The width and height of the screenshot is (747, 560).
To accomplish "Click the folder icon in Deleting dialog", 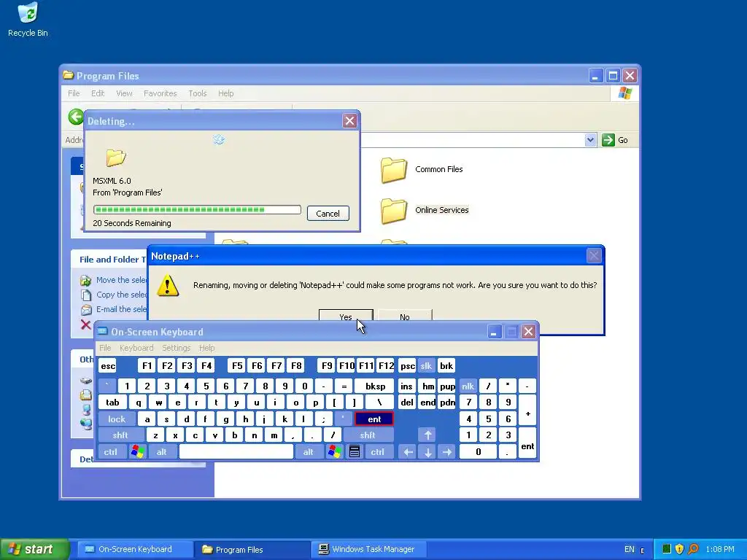I will 115,157.
